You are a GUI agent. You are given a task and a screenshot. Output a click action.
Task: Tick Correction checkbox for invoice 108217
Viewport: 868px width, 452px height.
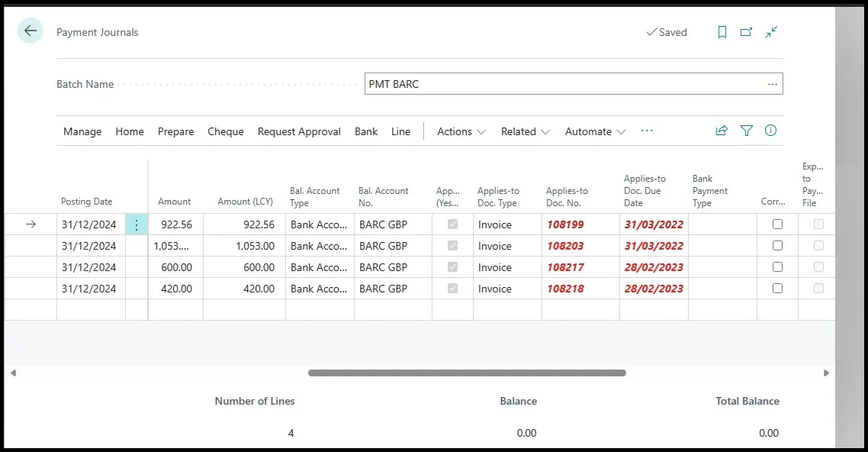(x=777, y=267)
